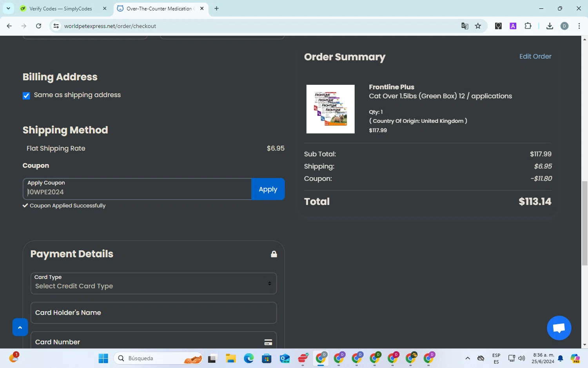The height and width of the screenshot is (368, 588).
Task: Open Microsoft Edge from the taskbar
Action: (x=249, y=358)
